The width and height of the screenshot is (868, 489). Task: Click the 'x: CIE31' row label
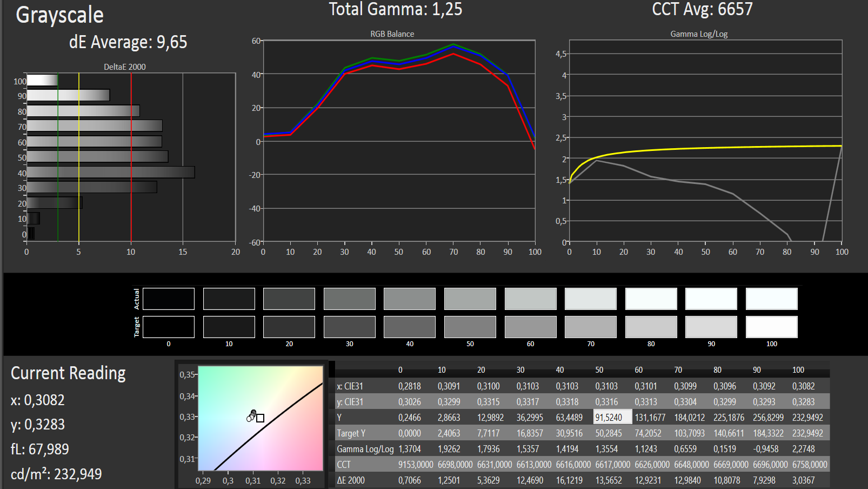350,386
